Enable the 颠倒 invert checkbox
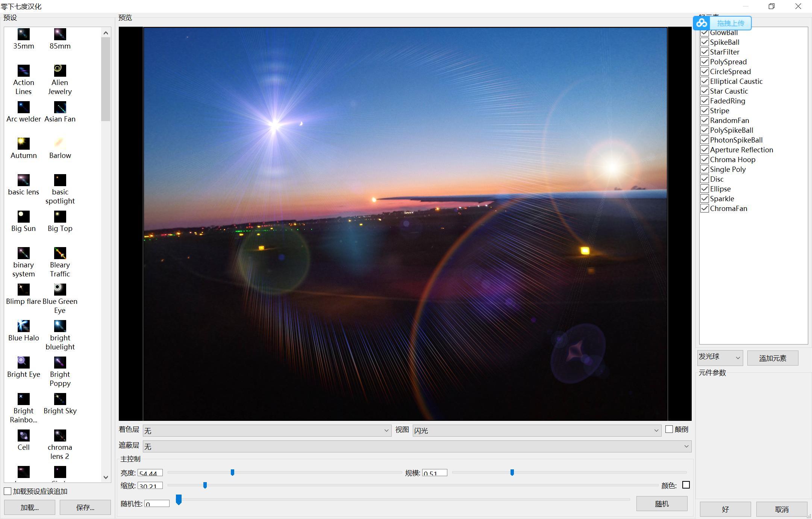812x519 pixels. (669, 429)
